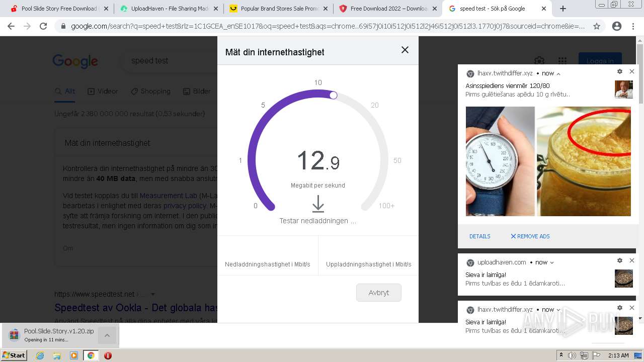
Task: Click the address bar URL
Action: pyautogui.click(x=328, y=26)
